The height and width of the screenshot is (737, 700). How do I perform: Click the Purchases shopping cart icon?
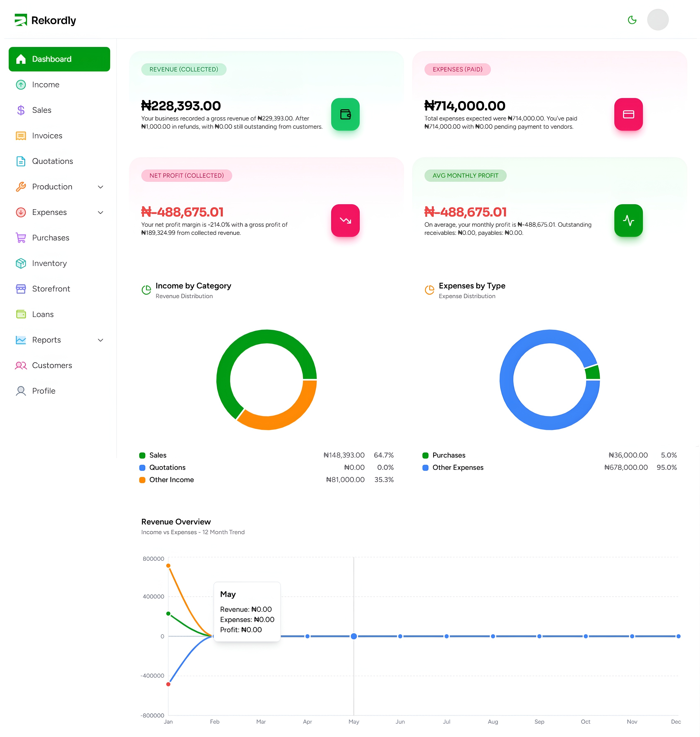pos(21,238)
